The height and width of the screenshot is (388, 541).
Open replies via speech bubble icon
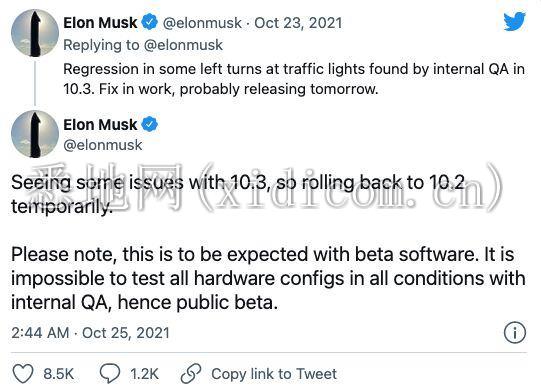(110, 373)
